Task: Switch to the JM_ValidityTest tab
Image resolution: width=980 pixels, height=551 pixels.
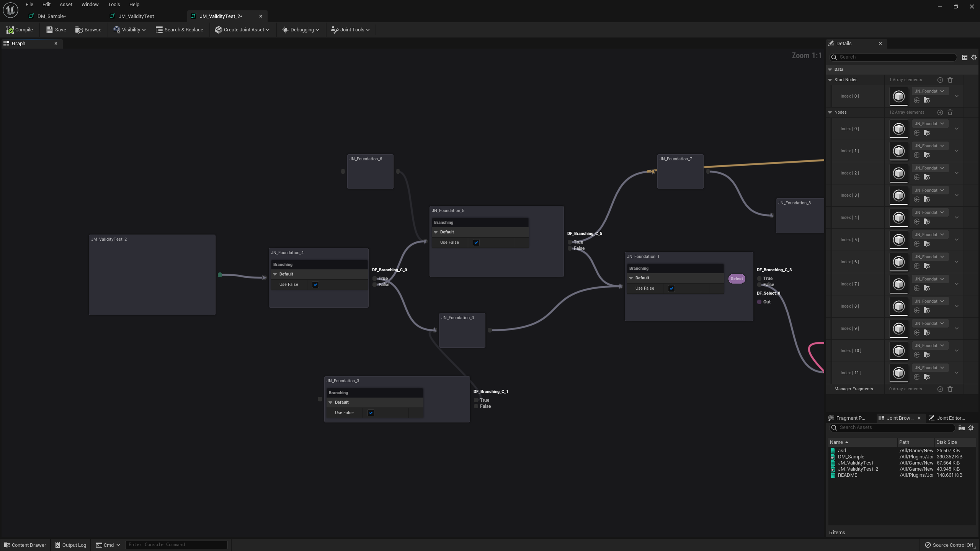Action: tap(136, 16)
